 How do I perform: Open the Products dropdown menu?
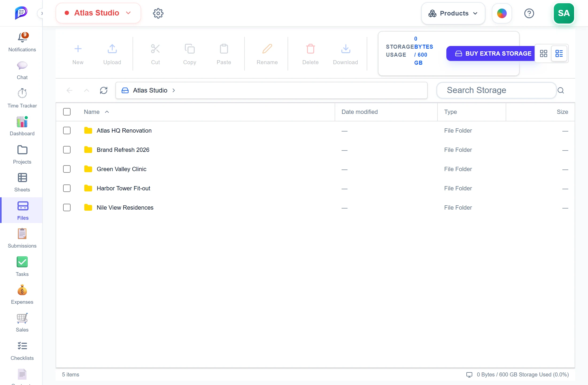453,13
